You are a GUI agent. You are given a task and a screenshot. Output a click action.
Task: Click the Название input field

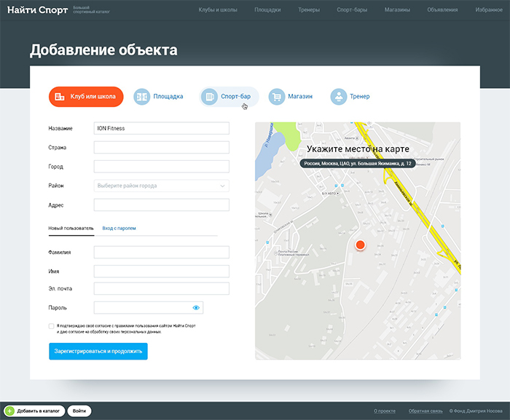coord(162,128)
